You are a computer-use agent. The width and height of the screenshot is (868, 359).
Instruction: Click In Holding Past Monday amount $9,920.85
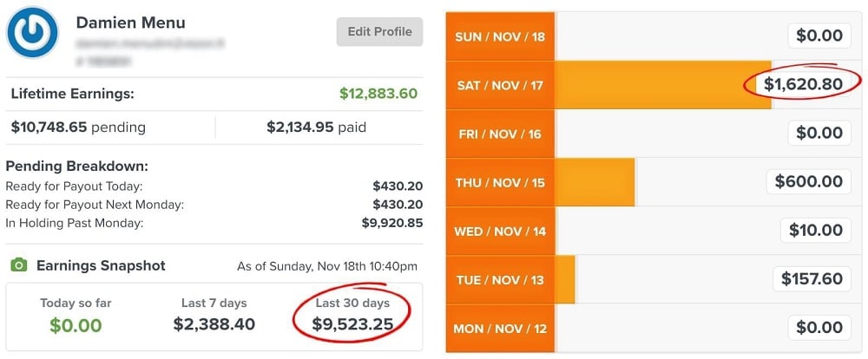392,223
